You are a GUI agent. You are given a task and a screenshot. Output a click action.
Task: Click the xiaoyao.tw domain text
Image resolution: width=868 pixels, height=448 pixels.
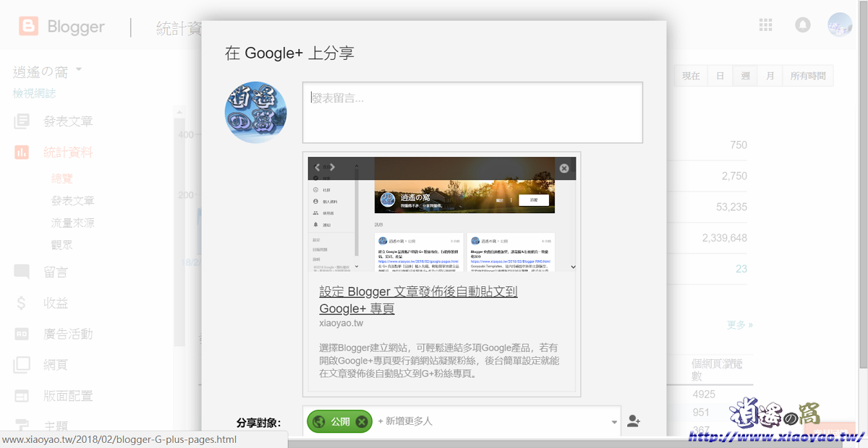pos(341,324)
